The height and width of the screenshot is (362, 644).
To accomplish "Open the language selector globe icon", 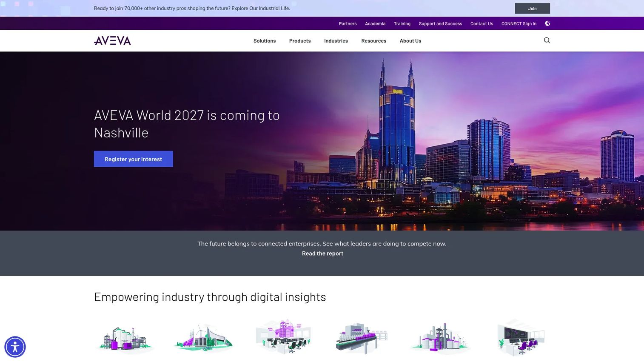I will (547, 23).
